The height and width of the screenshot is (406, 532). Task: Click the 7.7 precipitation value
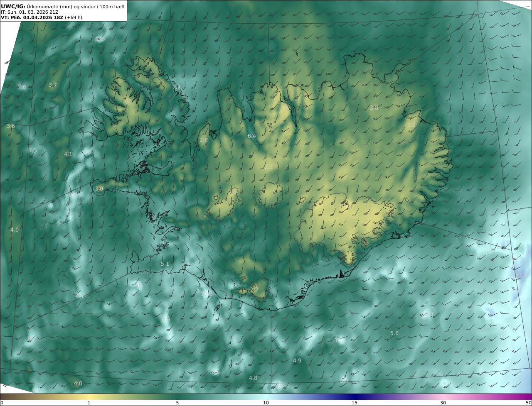tap(177, 87)
